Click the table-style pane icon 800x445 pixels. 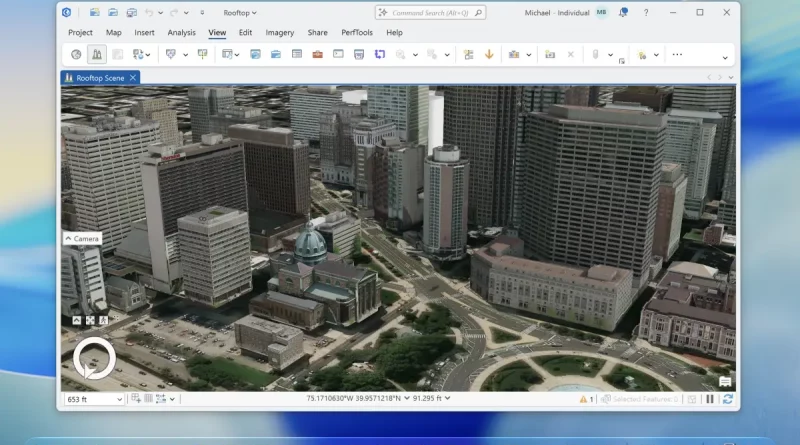296,55
